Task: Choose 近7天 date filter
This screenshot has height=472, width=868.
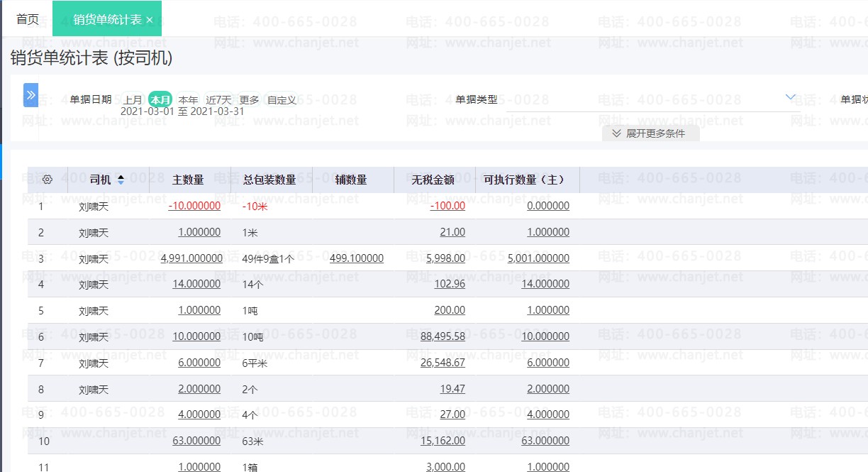Action: pyautogui.click(x=218, y=99)
